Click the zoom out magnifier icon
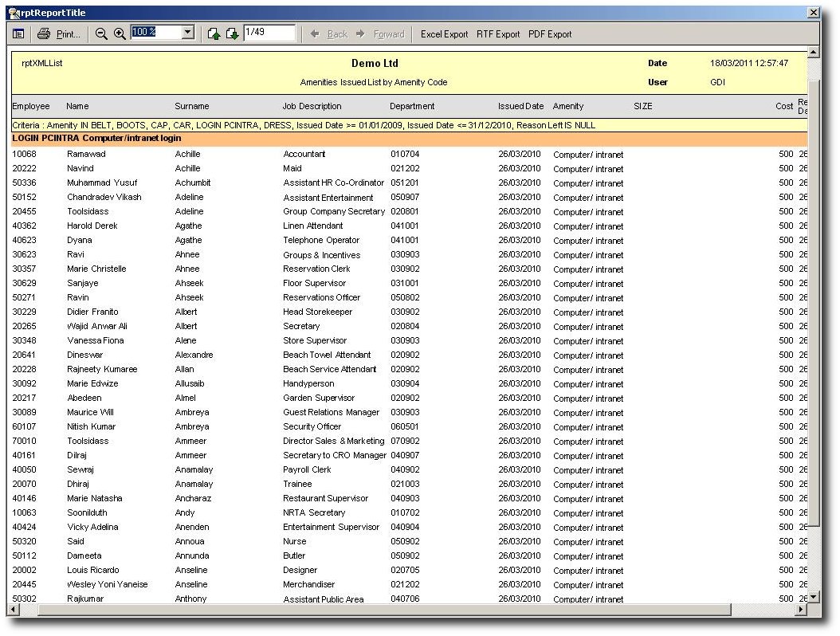This screenshot has width=840, height=636. [x=101, y=34]
